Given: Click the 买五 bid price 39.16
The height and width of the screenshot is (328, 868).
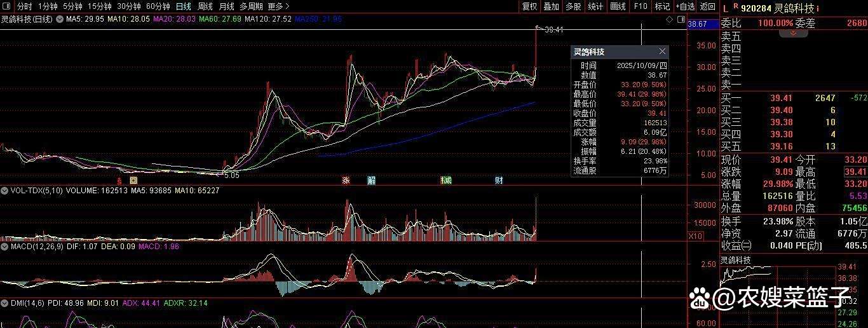Looking at the screenshot, I should click(781, 146).
